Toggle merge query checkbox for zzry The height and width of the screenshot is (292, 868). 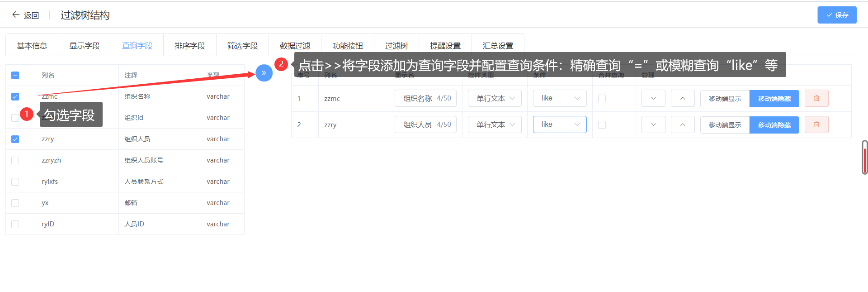click(602, 124)
